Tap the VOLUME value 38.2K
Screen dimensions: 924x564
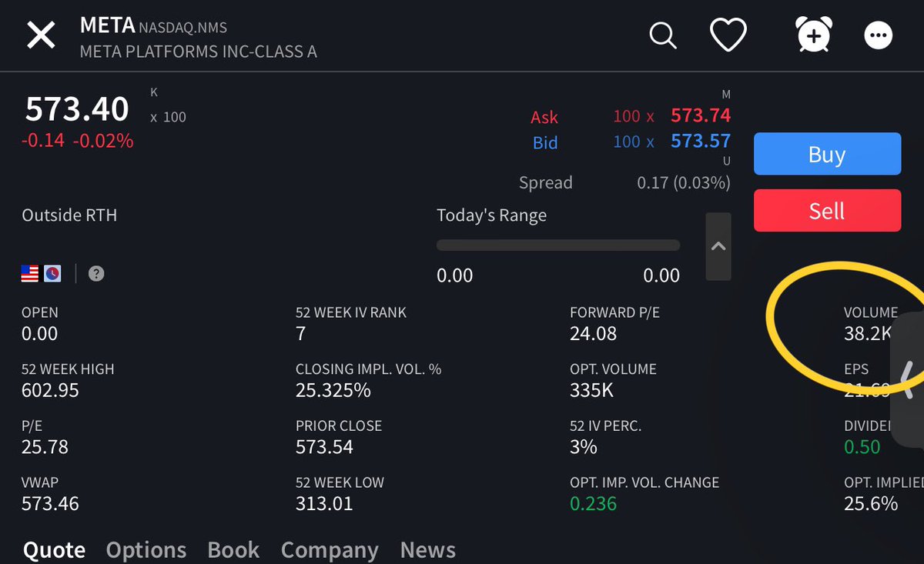[868, 333]
